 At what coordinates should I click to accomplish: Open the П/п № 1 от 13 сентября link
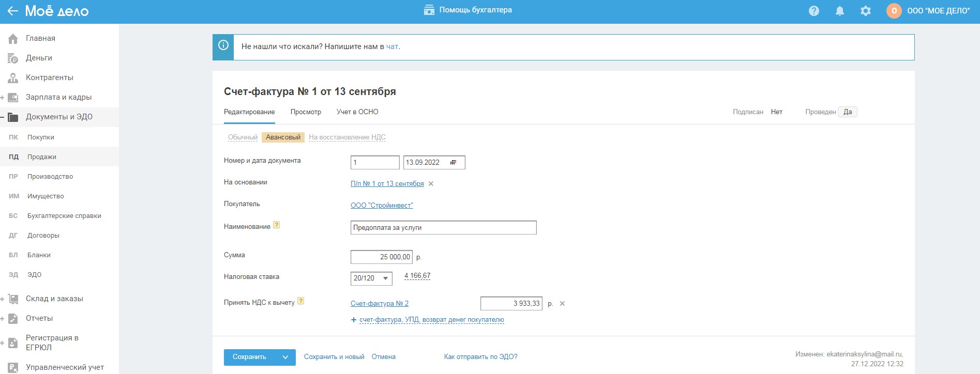coord(387,184)
